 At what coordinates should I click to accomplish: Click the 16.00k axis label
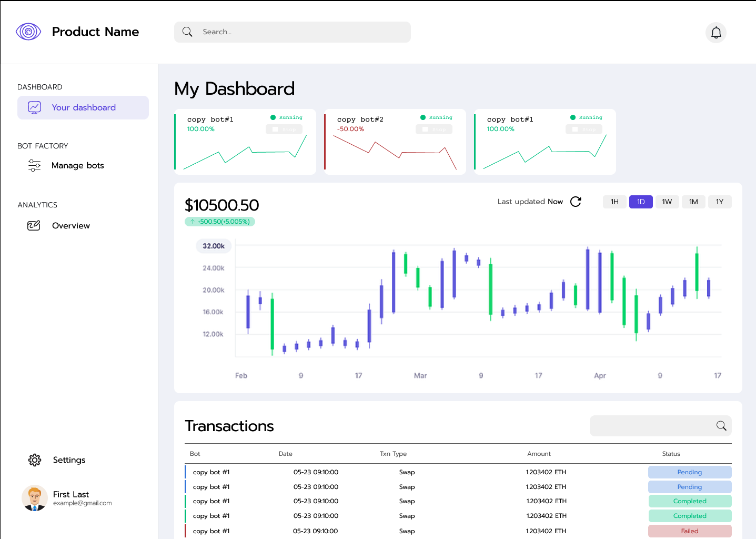[213, 312]
